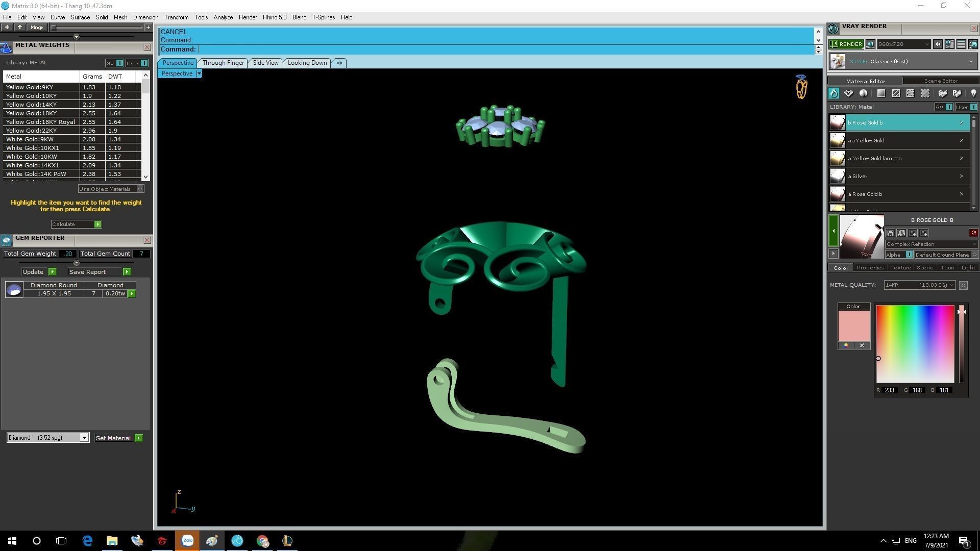This screenshot has width=980, height=551.
Task: Click the save material floppy disk icon
Action: [890, 233]
